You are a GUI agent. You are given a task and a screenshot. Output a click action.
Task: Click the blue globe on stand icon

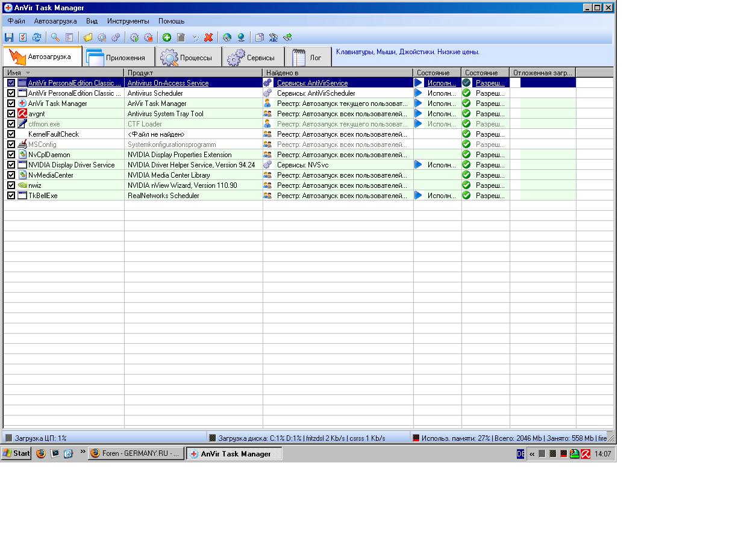(241, 37)
